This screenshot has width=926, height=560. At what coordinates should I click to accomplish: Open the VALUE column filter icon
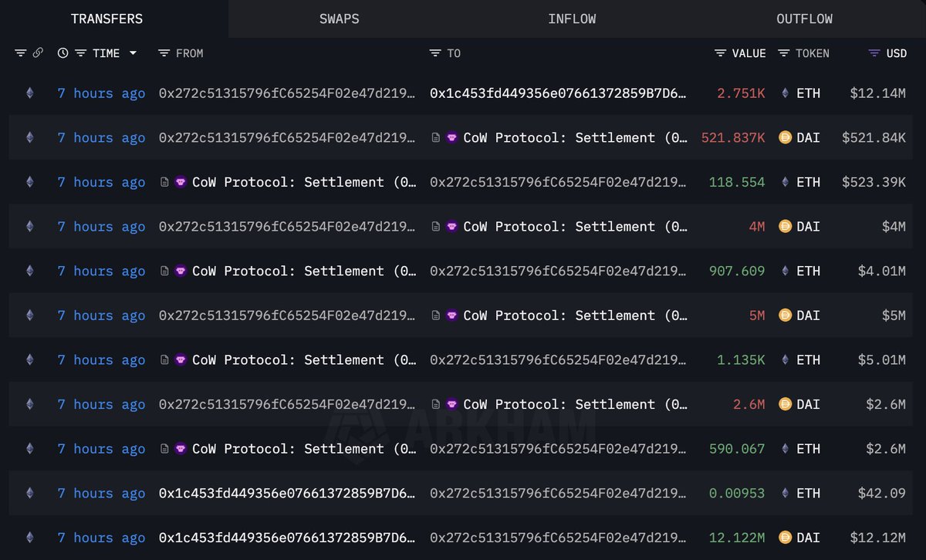pos(720,53)
